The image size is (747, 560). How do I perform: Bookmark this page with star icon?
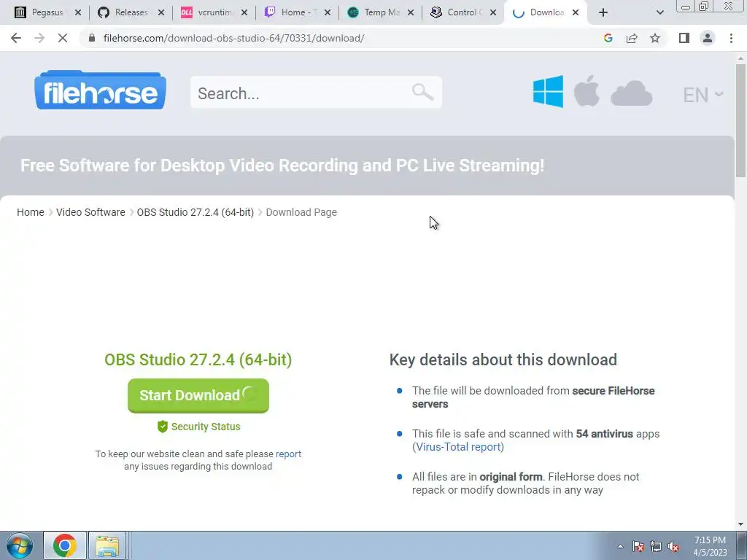point(655,38)
